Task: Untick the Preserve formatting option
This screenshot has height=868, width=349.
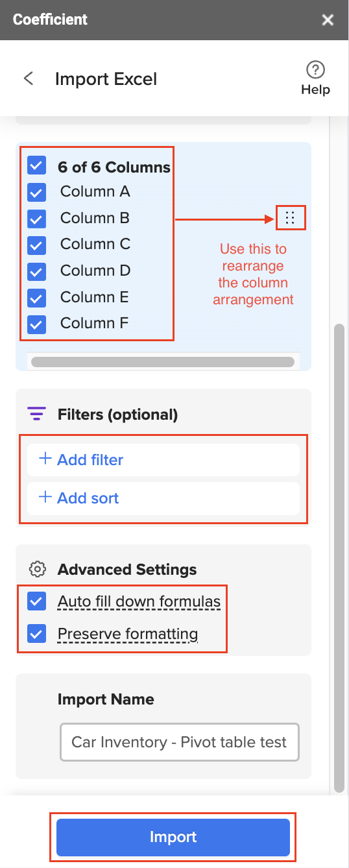Action: [37, 634]
